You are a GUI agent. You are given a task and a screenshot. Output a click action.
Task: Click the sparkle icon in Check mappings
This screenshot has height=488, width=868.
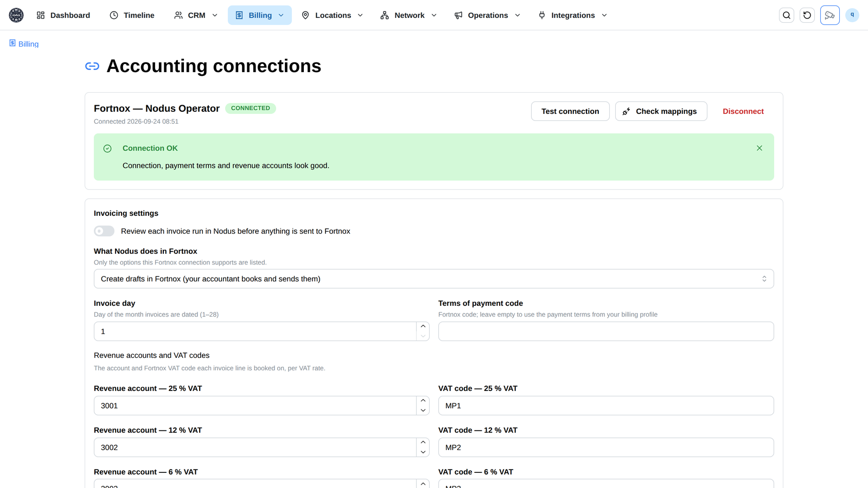pyautogui.click(x=626, y=111)
